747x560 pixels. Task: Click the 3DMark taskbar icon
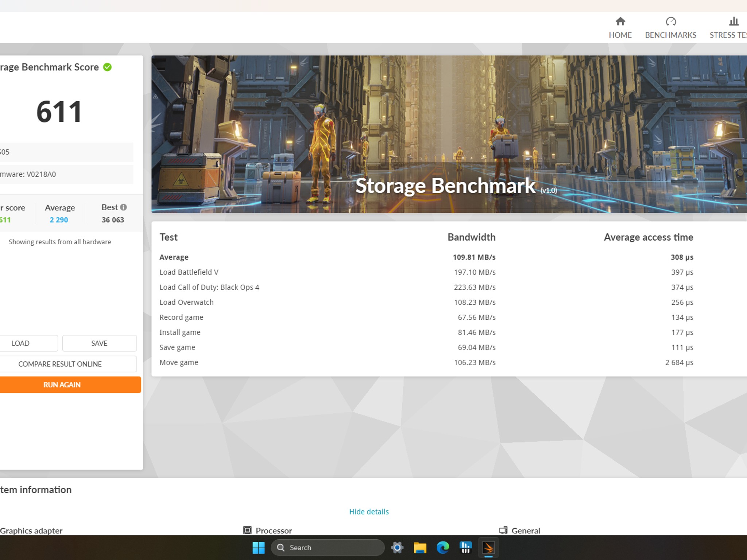(x=488, y=548)
